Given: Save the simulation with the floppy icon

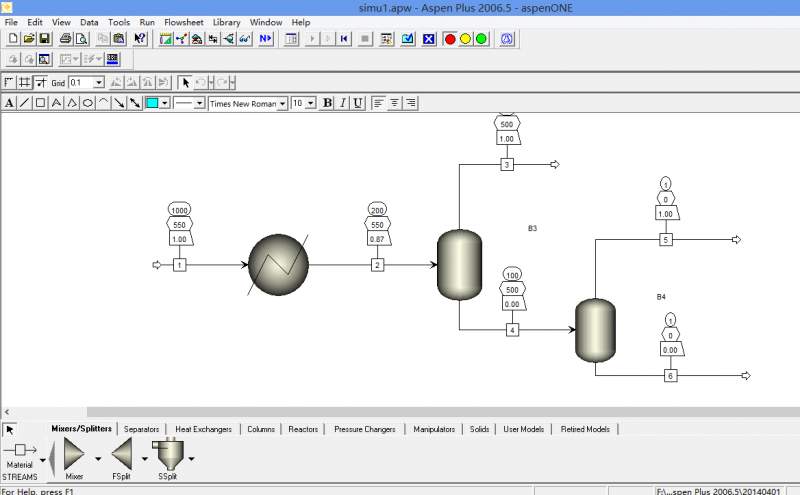Looking at the screenshot, I should click(44, 39).
